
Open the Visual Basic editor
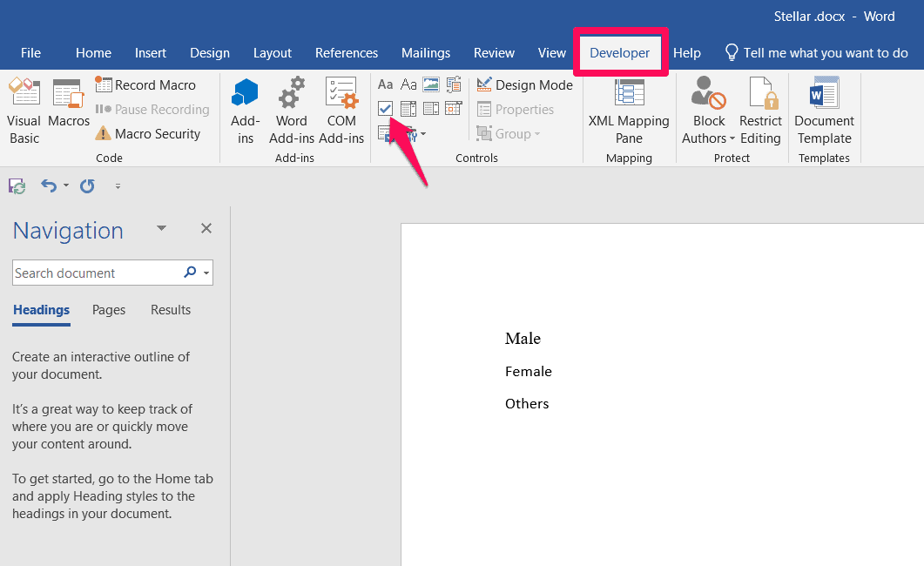24,109
